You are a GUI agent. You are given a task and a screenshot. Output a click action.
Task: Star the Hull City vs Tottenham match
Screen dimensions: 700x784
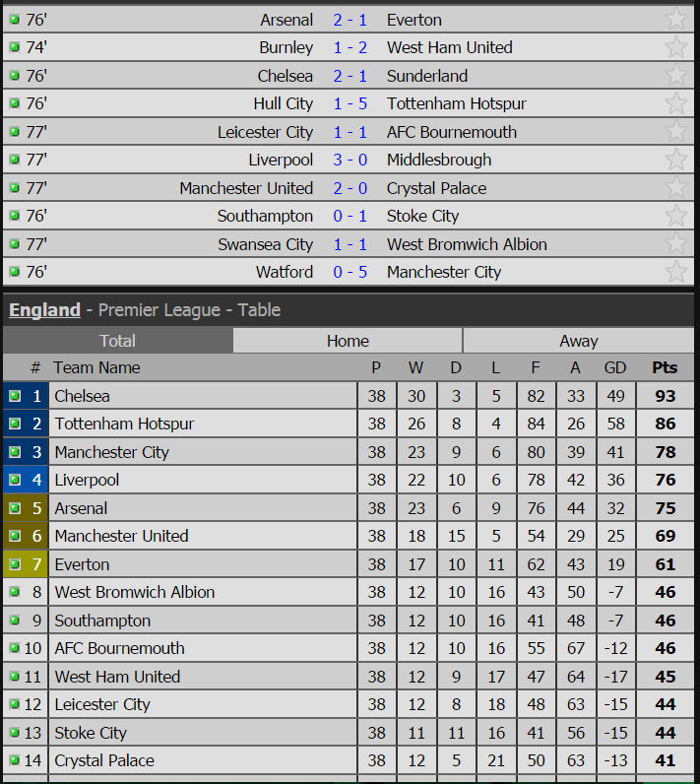(676, 103)
